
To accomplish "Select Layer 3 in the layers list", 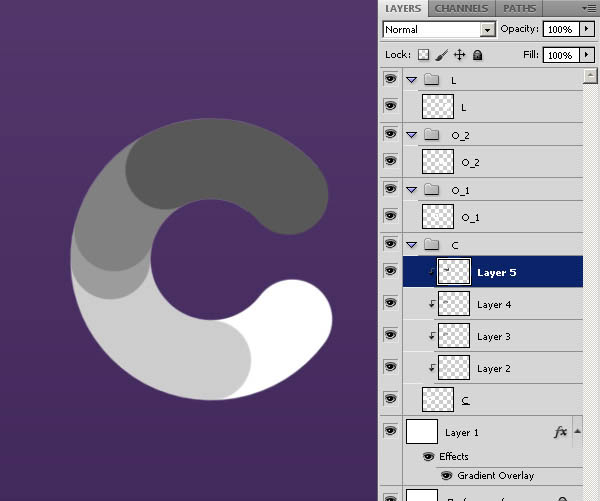I will click(x=494, y=337).
